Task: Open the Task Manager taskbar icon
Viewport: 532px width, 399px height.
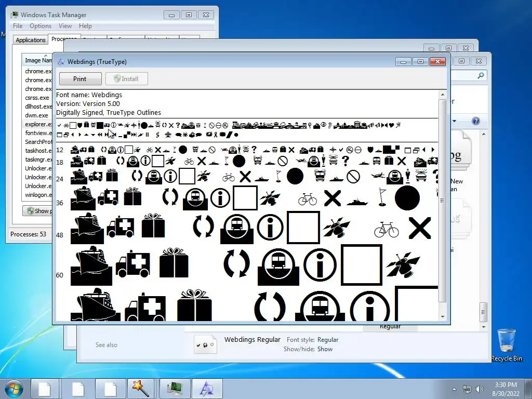Action: [x=175, y=389]
